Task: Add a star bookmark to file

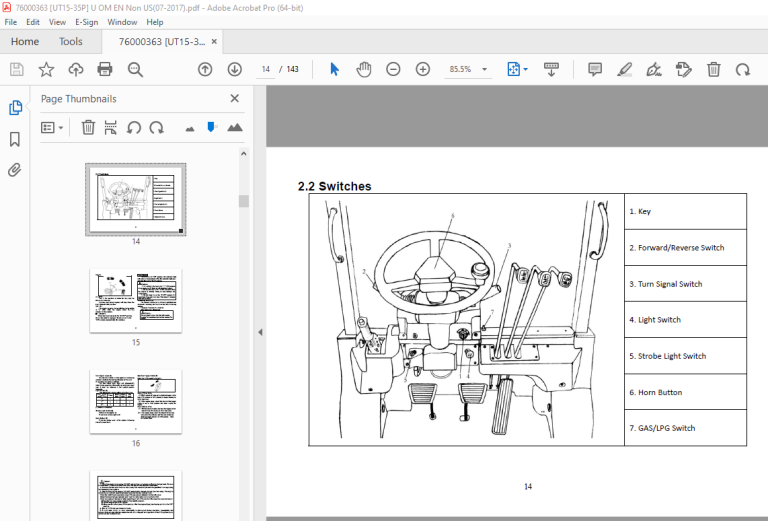Action: 46,70
